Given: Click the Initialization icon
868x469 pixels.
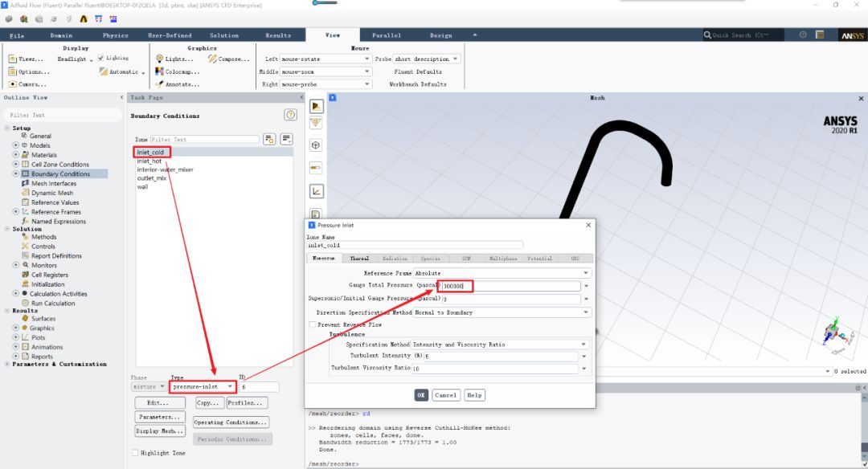Looking at the screenshot, I should tap(25, 283).
